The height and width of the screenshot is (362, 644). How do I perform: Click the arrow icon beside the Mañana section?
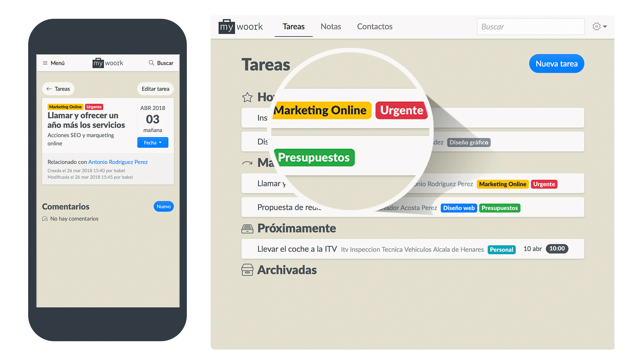click(x=247, y=163)
